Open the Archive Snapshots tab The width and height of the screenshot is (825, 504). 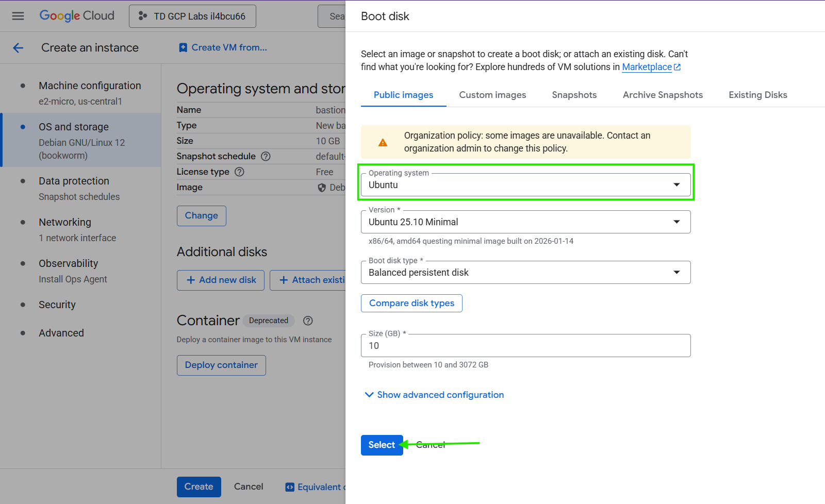[x=663, y=95]
